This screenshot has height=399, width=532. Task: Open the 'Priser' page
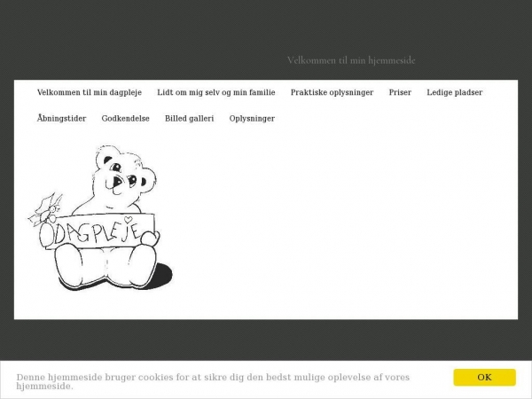tap(400, 92)
